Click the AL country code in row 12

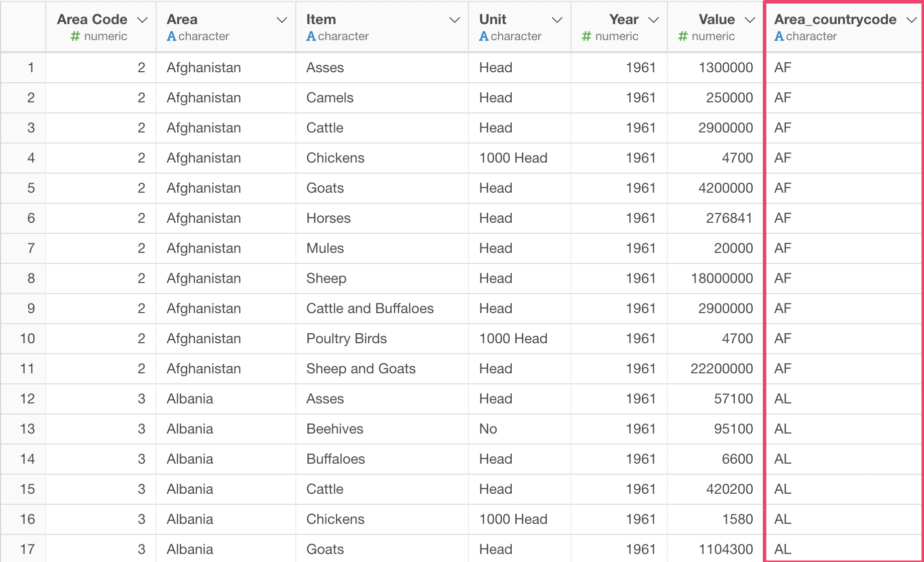click(x=844, y=399)
